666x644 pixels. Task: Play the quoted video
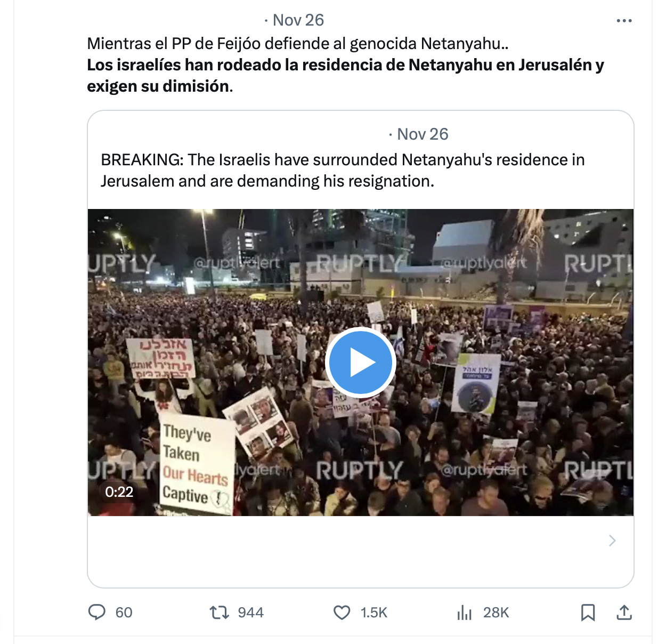click(360, 363)
